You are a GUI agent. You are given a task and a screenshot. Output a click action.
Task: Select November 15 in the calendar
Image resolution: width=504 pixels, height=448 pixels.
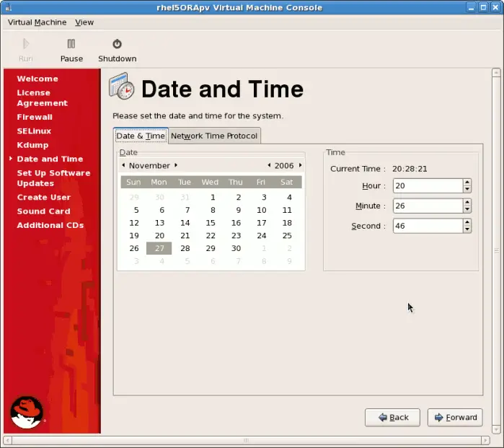click(211, 223)
